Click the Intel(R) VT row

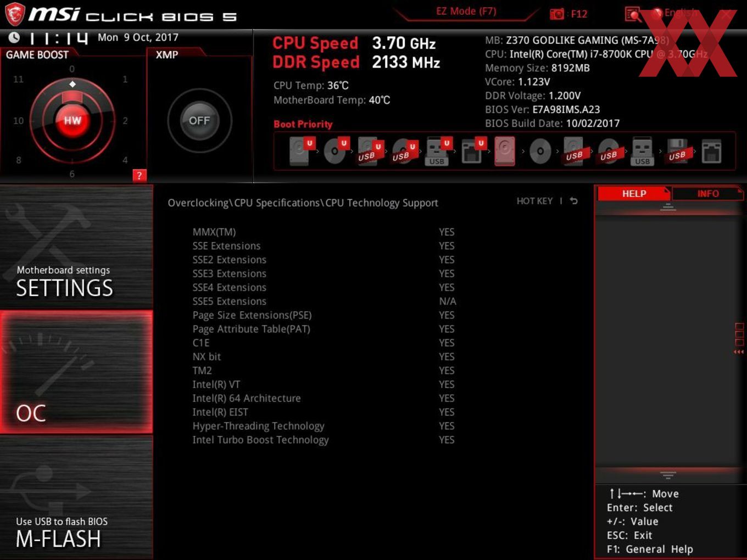pyautogui.click(x=324, y=384)
